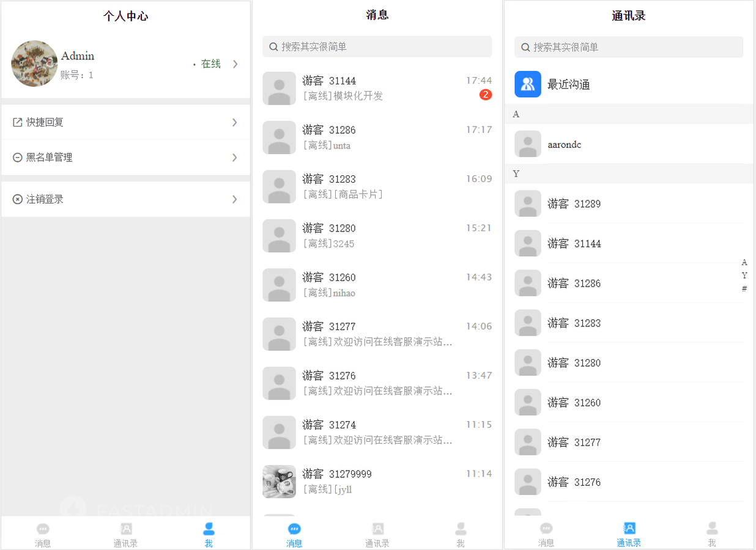The image size is (756, 550).
Task: Expand 黑名单管理 using the right arrow
Action: click(x=234, y=157)
